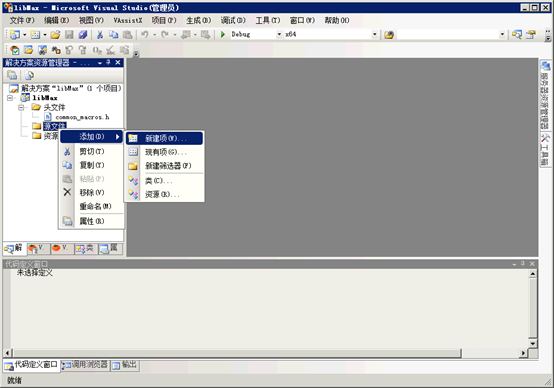The width and height of the screenshot is (554, 388).
Task: Open the x64 platform dropdown
Action: [375, 34]
